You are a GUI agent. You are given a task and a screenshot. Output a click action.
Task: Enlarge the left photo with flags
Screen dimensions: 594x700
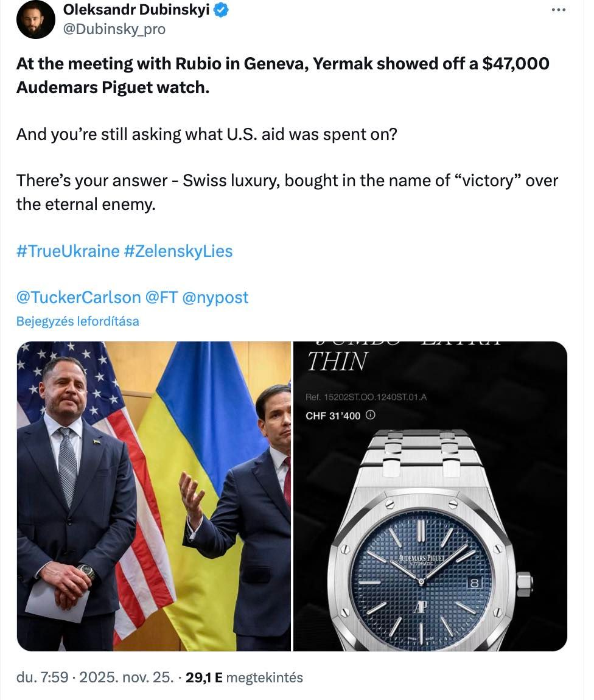(153, 496)
